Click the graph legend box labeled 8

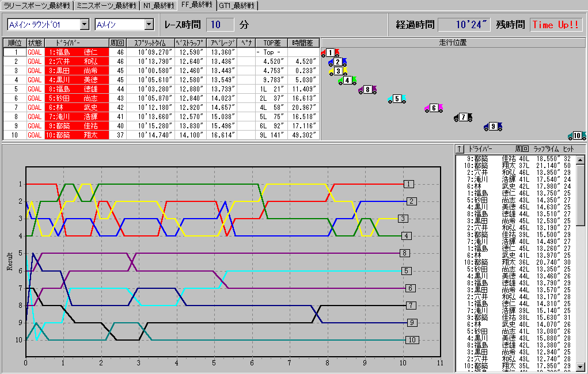pos(405,253)
